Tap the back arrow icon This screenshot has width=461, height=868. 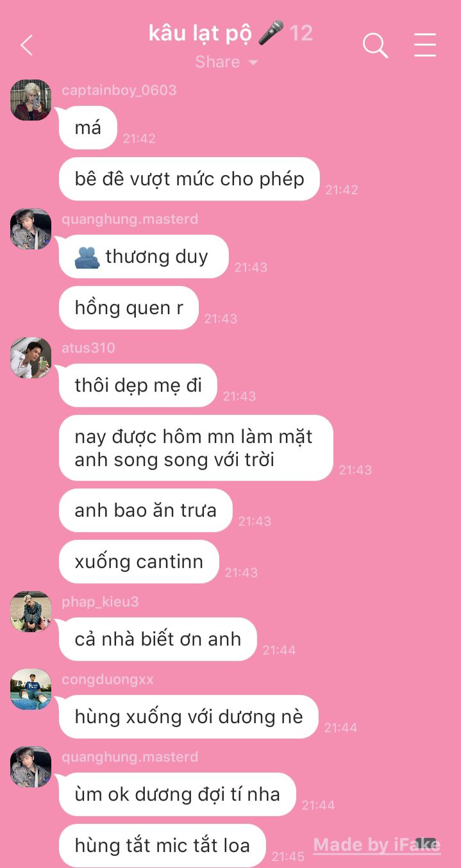(26, 46)
